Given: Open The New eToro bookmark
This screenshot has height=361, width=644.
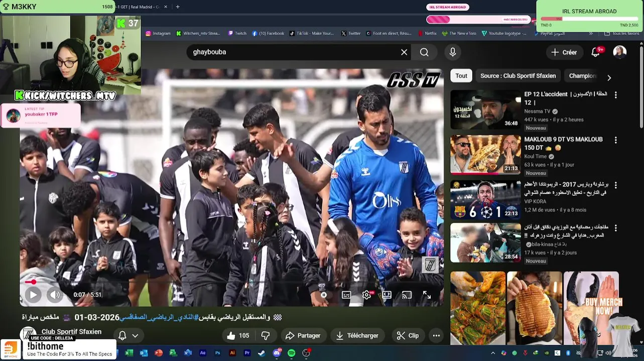Looking at the screenshot, I should 459,34.
